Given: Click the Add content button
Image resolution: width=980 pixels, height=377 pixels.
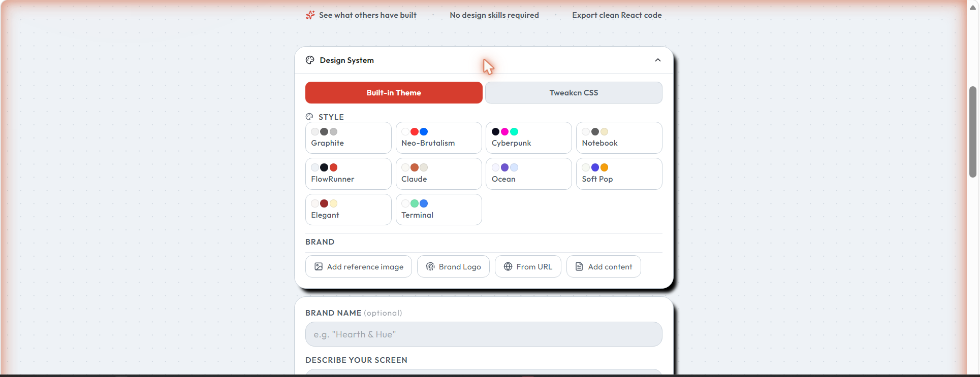Looking at the screenshot, I should point(604,266).
